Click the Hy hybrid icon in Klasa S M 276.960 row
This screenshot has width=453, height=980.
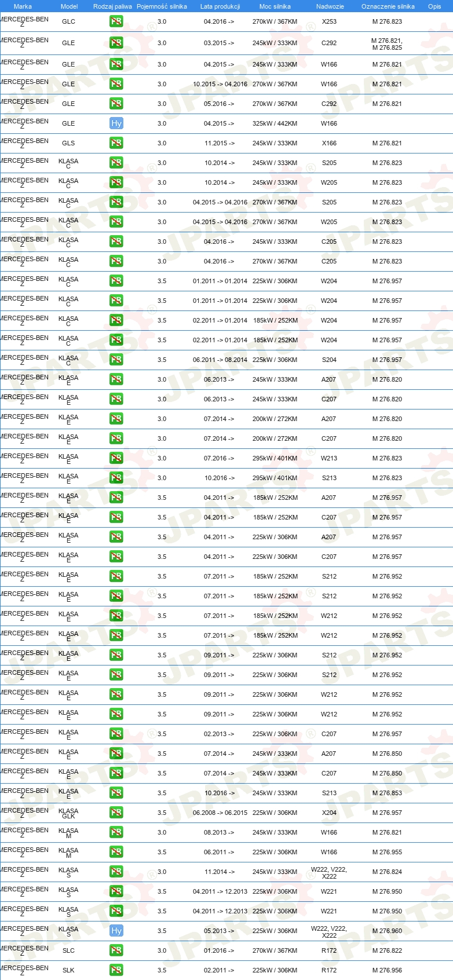tap(116, 931)
